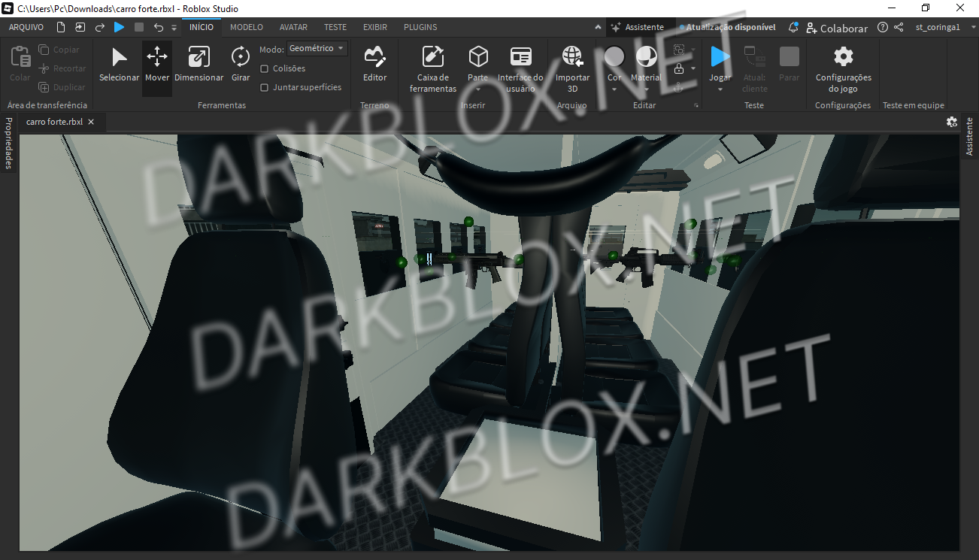The image size is (979, 560).
Task: Expand the Parte dropdown arrow
Action: (x=478, y=89)
